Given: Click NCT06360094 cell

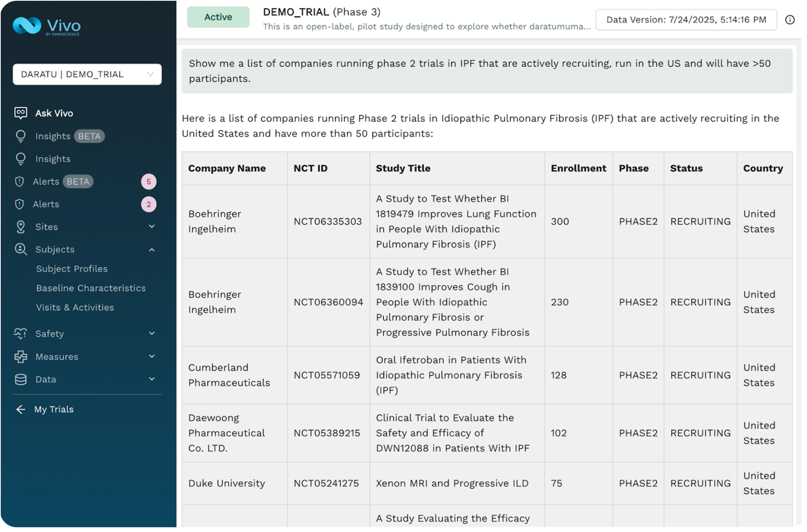Looking at the screenshot, I should pyautogui.click(x=328, y=302).
